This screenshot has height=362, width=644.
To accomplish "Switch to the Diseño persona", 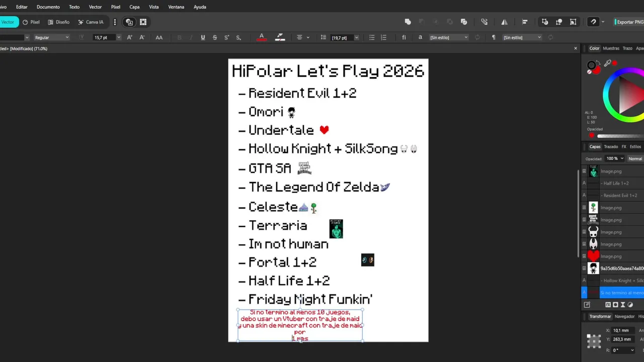I will [x=59, y=22].
